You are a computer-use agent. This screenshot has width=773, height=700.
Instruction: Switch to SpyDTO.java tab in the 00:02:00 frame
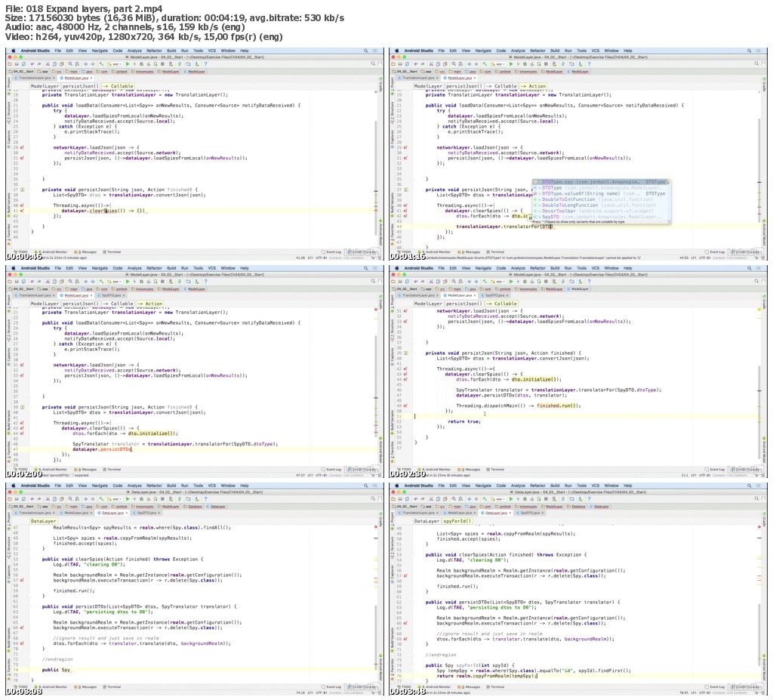click(113, 295)
